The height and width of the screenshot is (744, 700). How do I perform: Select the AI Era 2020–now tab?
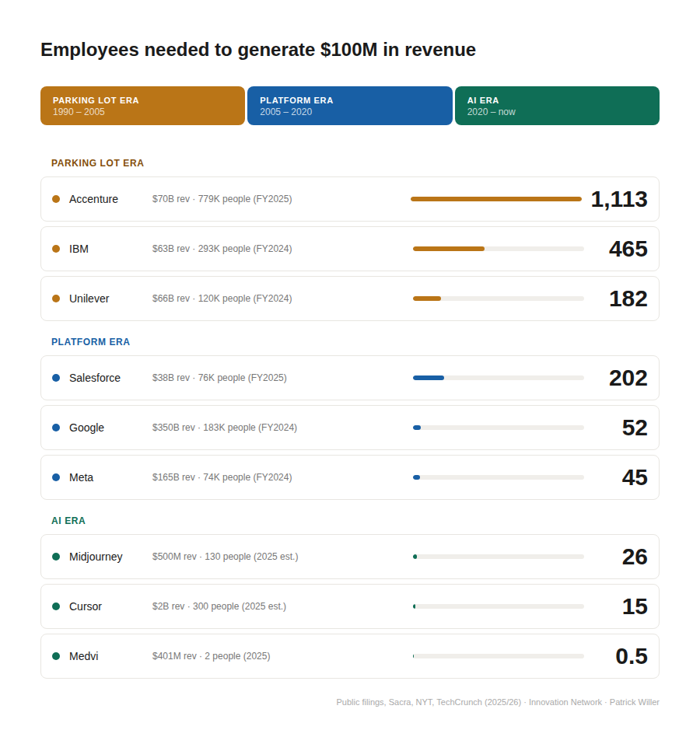click(557, 106)
